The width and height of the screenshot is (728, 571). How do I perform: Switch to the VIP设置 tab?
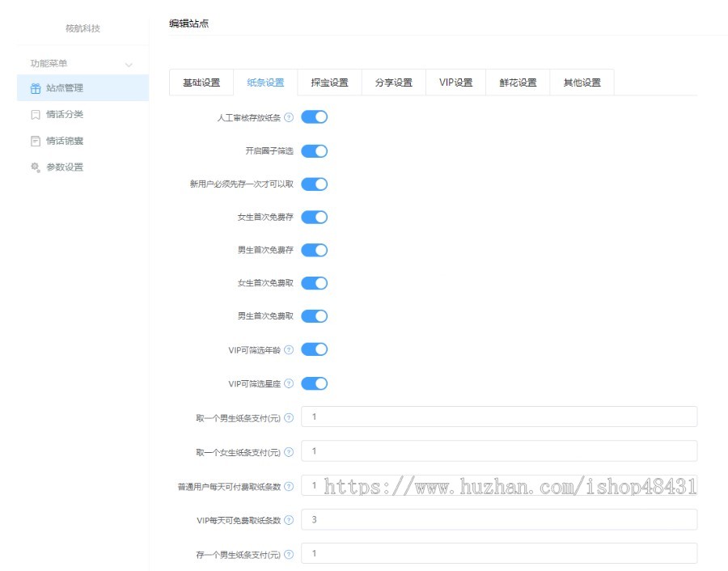click(456, 82)
